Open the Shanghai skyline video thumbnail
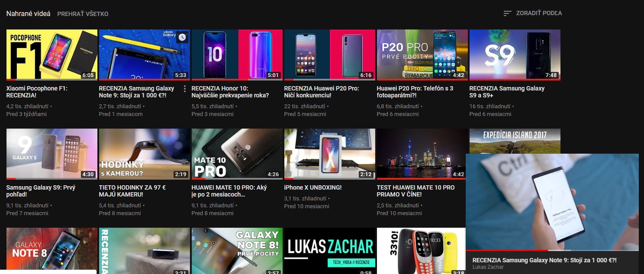The height and width of the screenshot is (274, 644). click(x=422, y=154)
